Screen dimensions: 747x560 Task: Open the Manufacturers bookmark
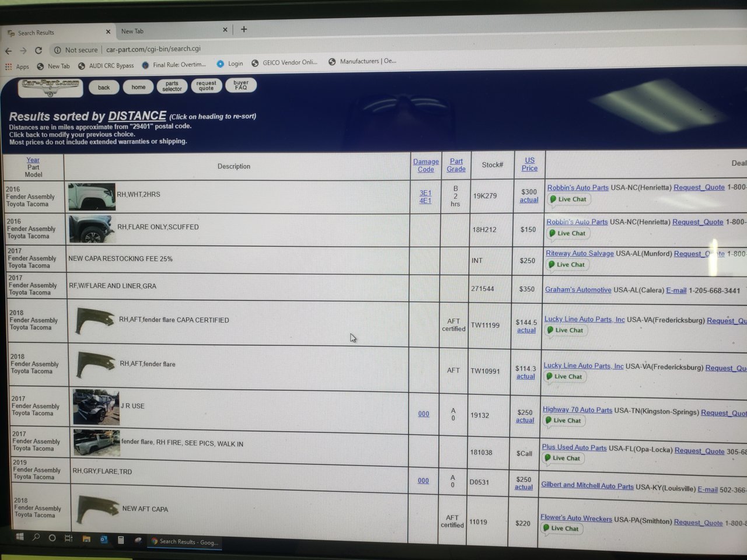(x=362, y=61)
